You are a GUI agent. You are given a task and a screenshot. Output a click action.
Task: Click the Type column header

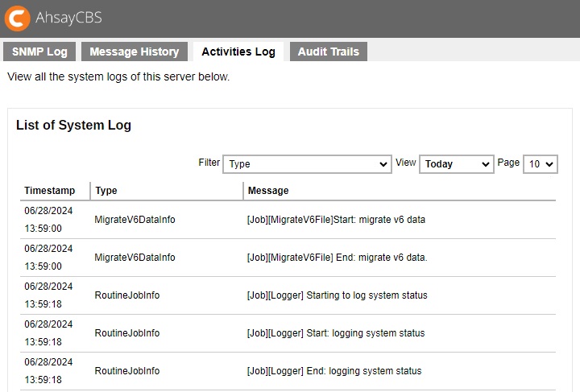pyautogui.click(x=106, y=191)
